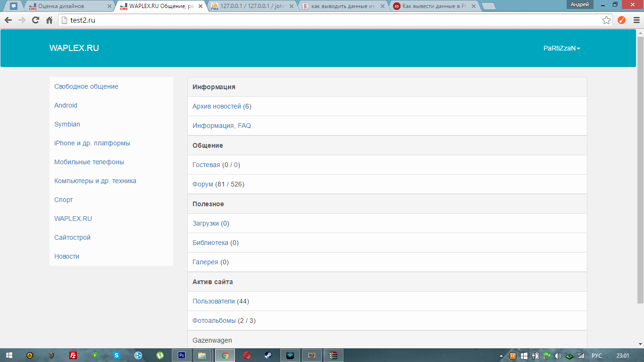Open the Пользователи users link
The width and height of the screenshot is (644, 362).
click(x=214, y=301)
